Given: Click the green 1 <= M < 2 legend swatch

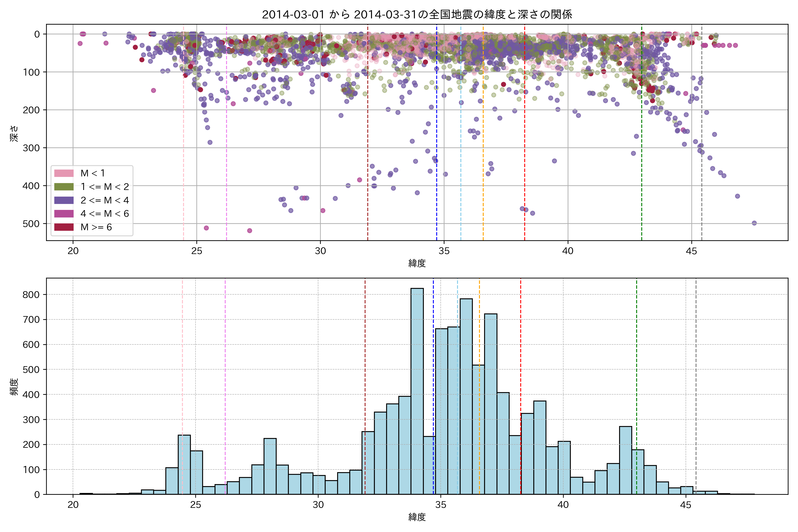Looking at the screenshot, I should pos(64,187).
